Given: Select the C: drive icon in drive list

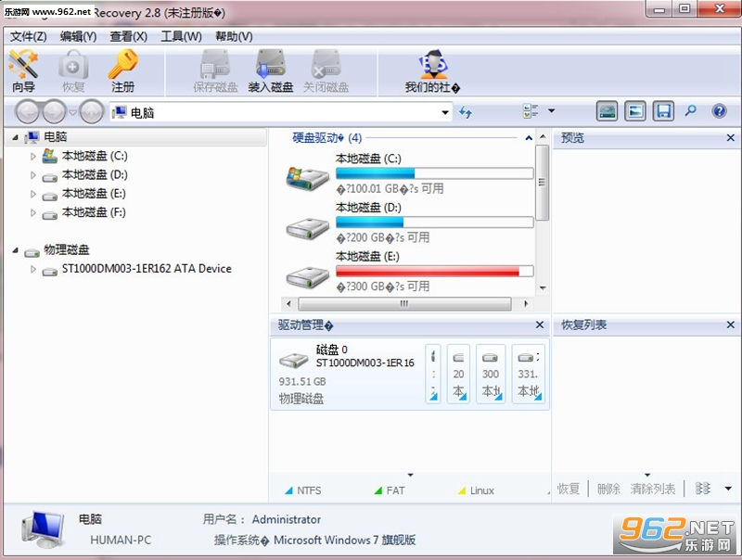Looking at the screenshot, I should point(308,178).
